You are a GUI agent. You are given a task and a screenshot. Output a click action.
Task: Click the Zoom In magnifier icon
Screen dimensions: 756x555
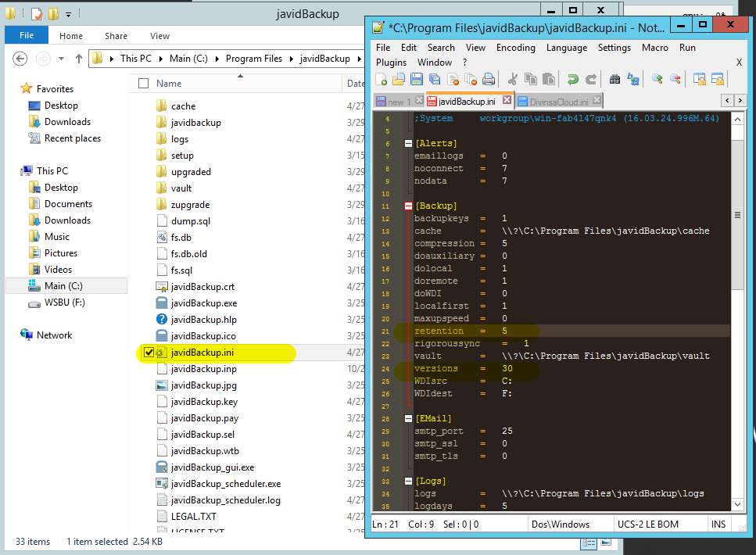[657, 80]
